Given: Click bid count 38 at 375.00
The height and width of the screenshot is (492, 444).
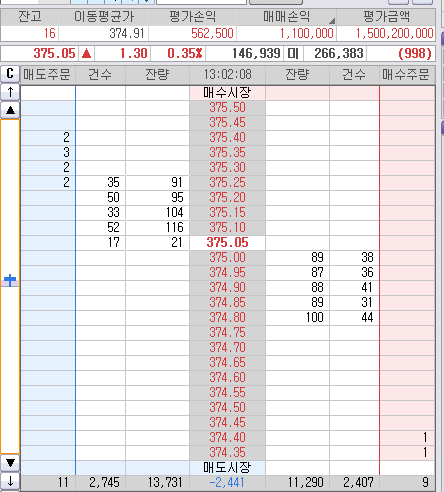Looking at the screenshot, I should coord(354,257).
